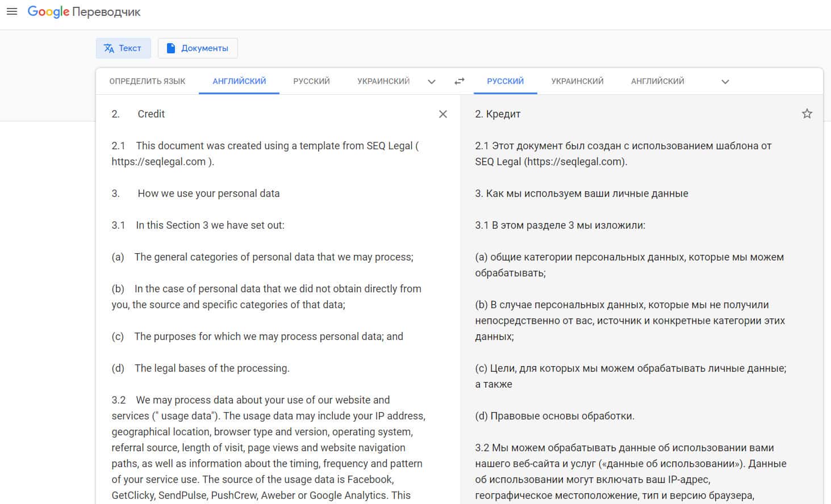831x504 pixels.
Task: Click translated text '(https://seqlegal.com)'
Action: pos(575,162)
